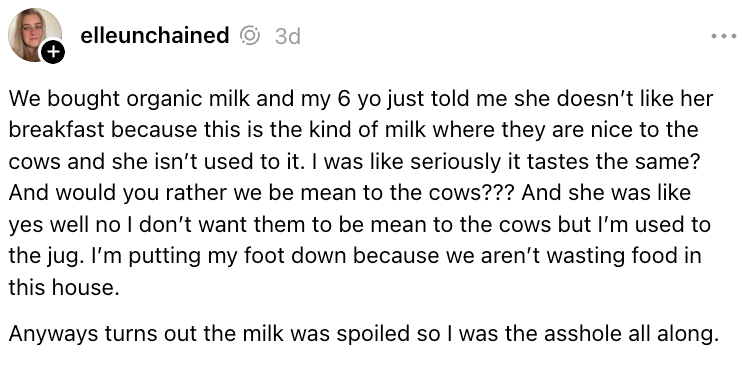Follow elleunchained via the plus badge
Image resolution: width=742 pixels, height=370 pixels.
[52, 53]
